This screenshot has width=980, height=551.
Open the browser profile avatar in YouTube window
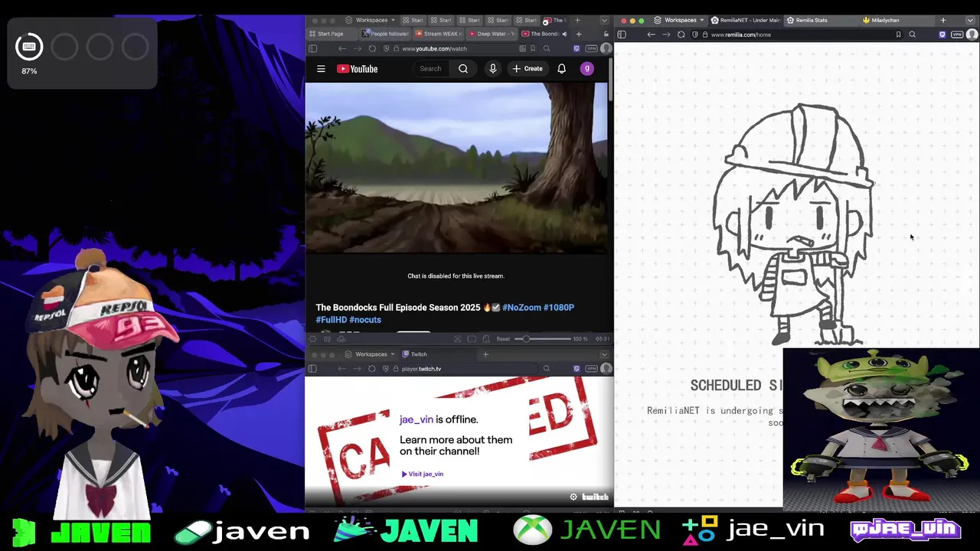[606, 49]
